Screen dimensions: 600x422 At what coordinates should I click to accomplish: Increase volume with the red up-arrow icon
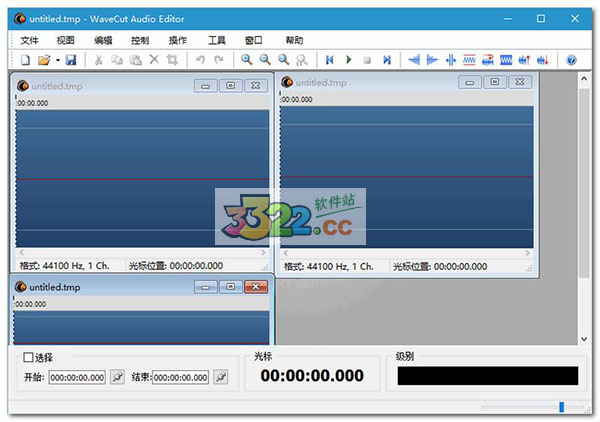click(x=524, y=60)
